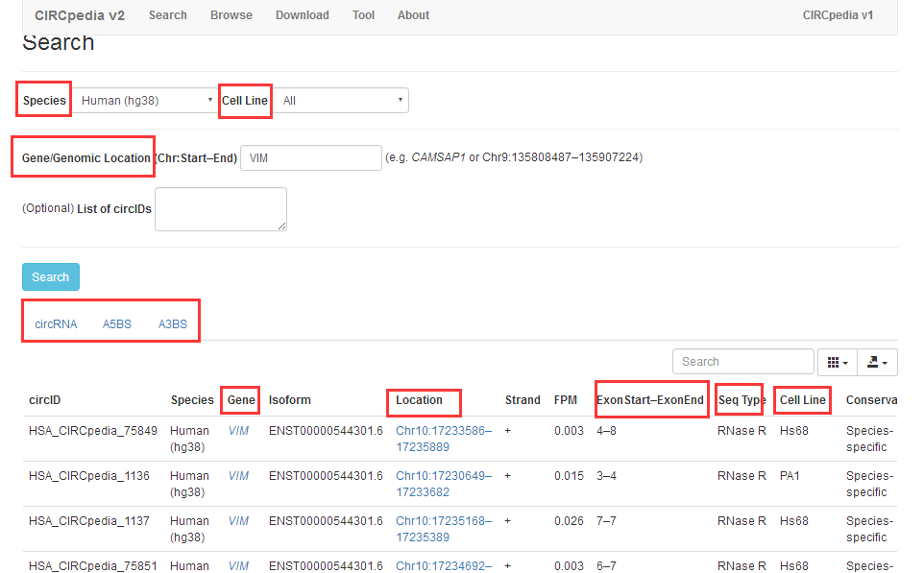Click the VIM gene link in first row
Image resolution: width=924 pixels, height=573 pixels.
coord(238,431)
